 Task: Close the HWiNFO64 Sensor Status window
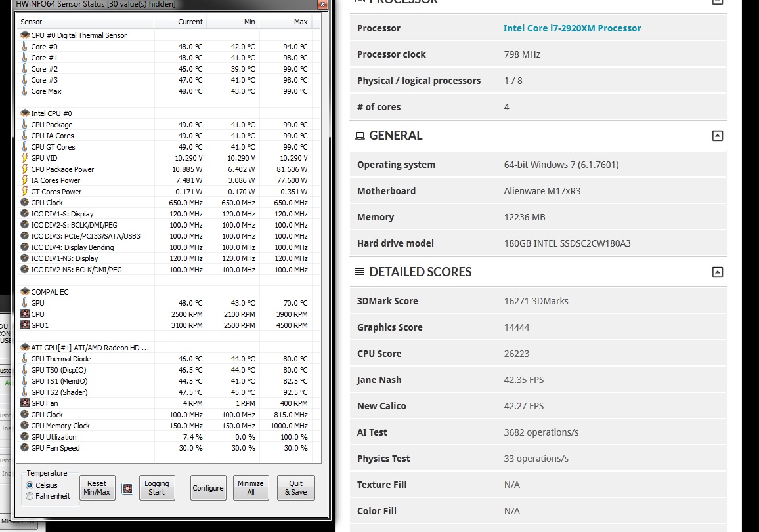(x=322, y=4)
